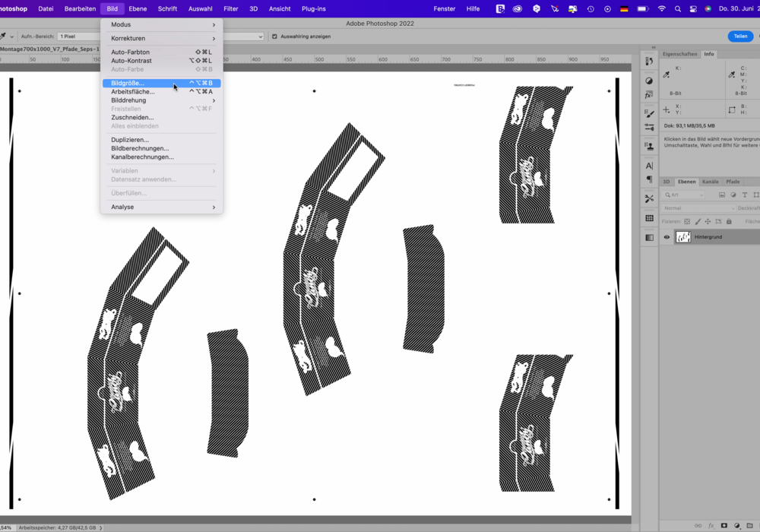Choose Bildgröße… from Bild menu
Viewport: 760px width, 532px height.
click(161, 83)
